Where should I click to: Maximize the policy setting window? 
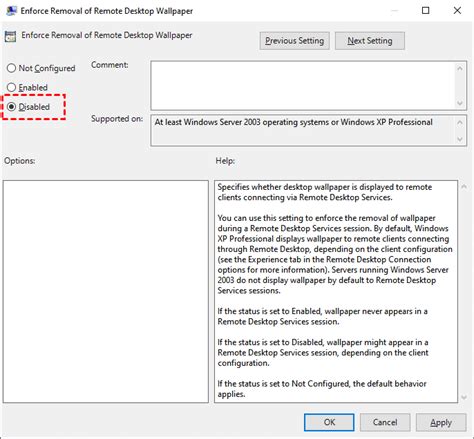pyautogui.click(x=426, y=11)
